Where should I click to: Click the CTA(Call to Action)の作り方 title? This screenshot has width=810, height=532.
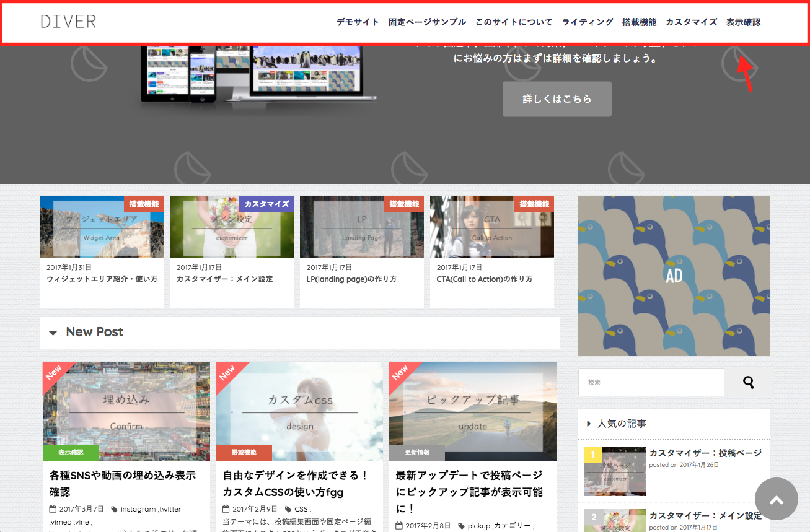[484, 279]
